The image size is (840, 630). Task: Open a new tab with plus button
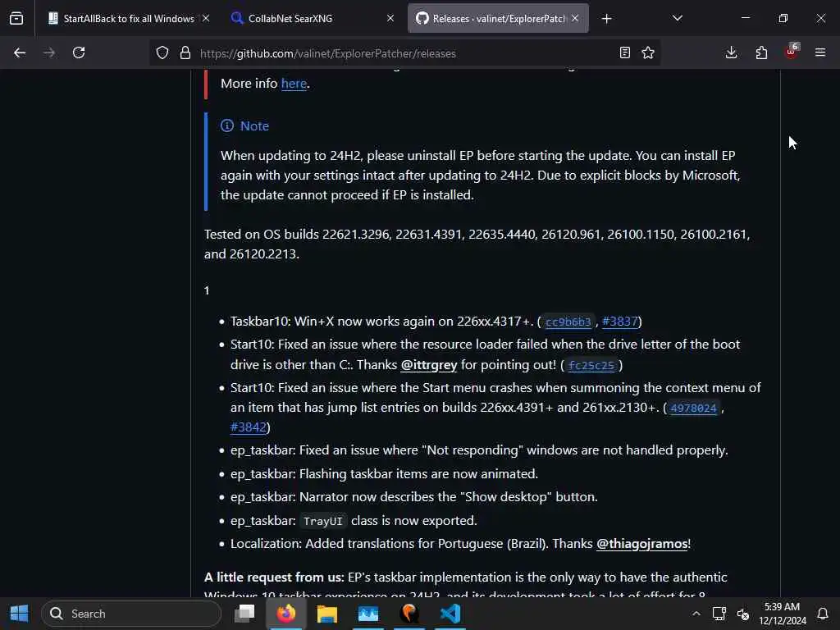pos(606,19)
